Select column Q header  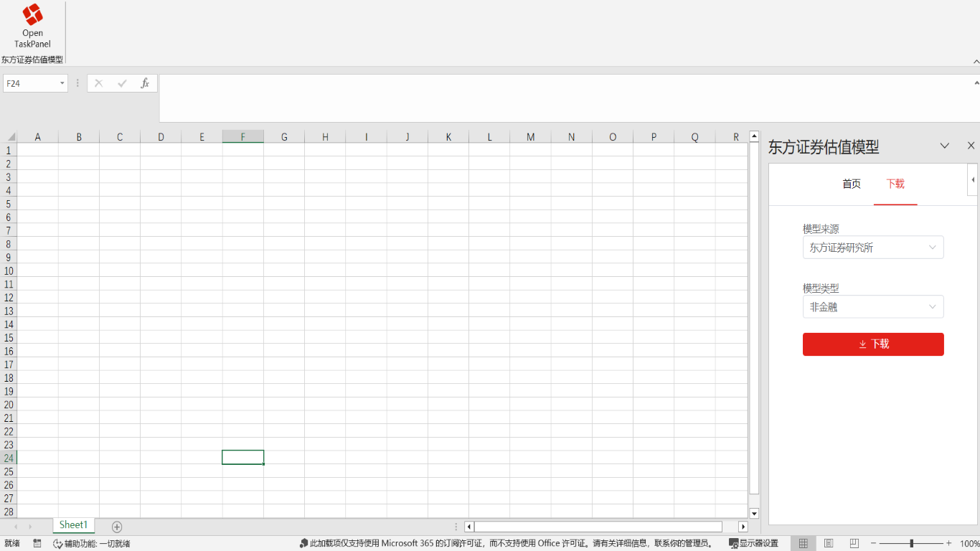pyautogui.click(x=694, y=137)
